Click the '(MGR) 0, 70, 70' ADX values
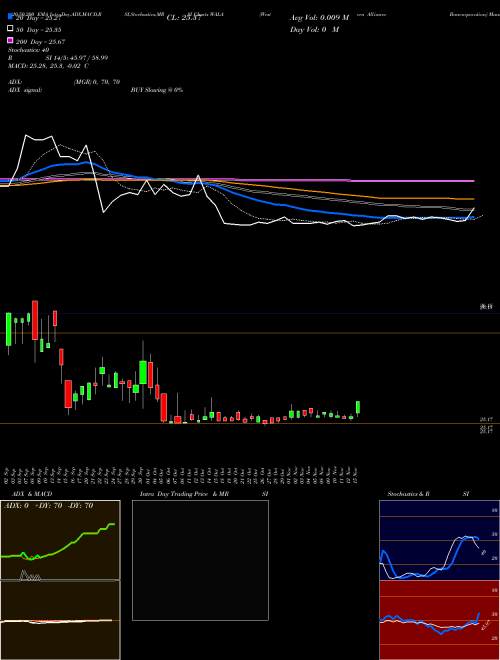 [97, 82]
